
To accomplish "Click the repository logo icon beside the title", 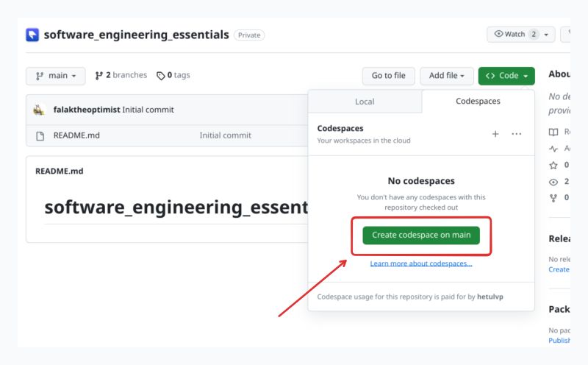I will click(32, 35).
